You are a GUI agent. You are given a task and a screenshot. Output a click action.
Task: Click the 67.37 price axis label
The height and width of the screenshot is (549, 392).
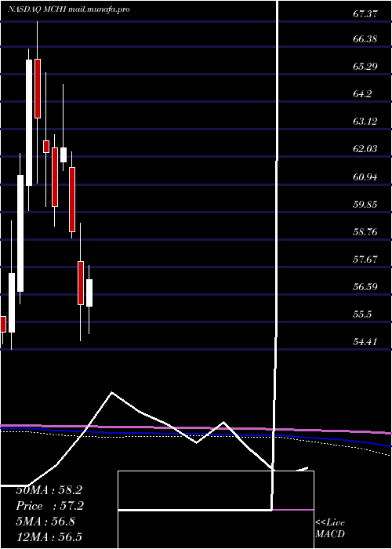point(365,13)
